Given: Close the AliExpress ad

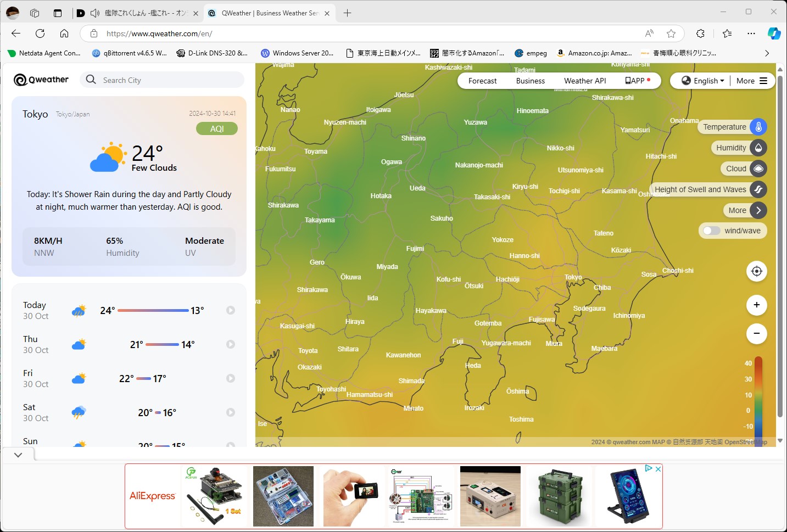Looking at the screenshot, I should (x=658, y=469).
